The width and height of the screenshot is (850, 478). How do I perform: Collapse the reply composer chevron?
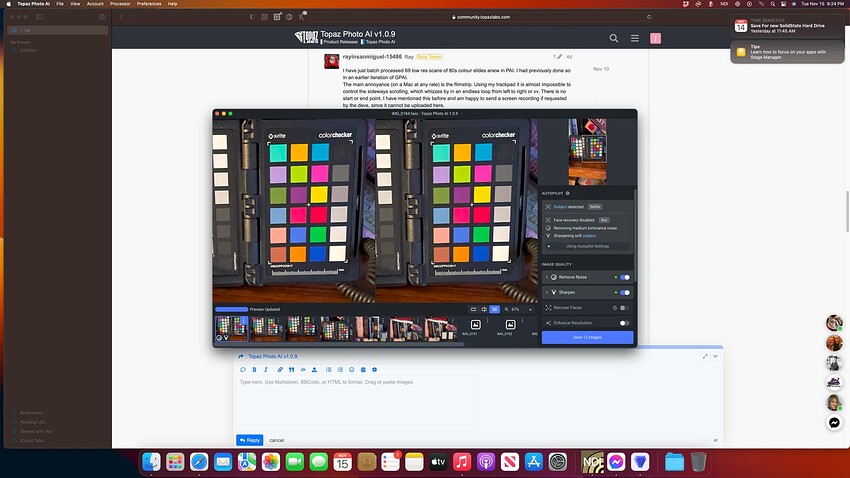point(716,356)
